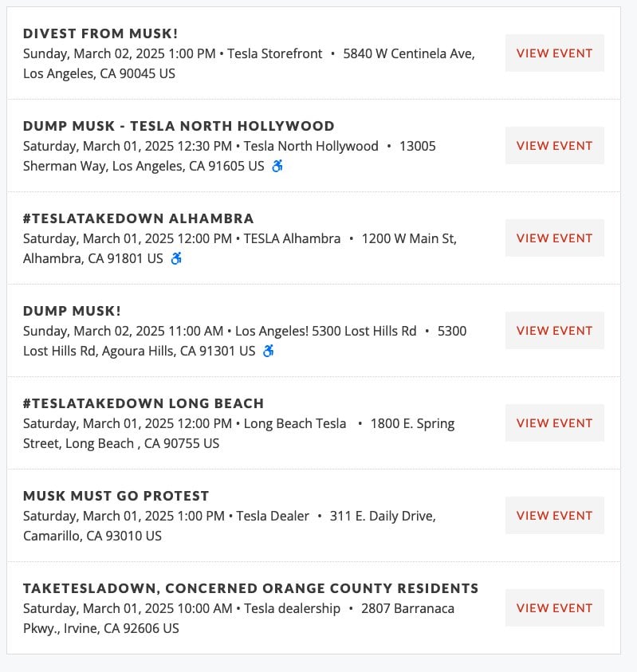Screen dimensions: 637x672
Task: View the Orange County Residents Irvine event
Action: point(554,608)
